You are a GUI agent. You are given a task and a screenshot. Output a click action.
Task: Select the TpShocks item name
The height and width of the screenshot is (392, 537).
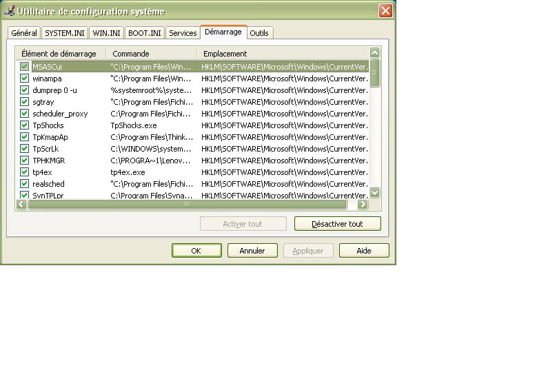48,125
